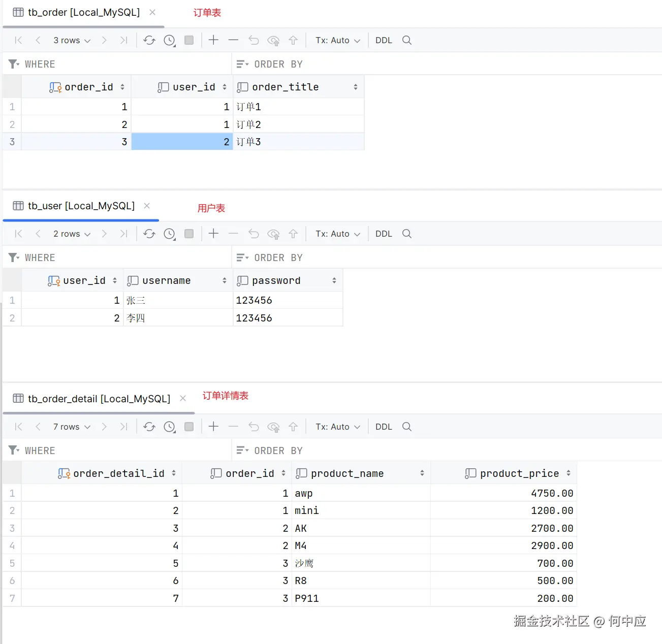This screenshot has width=662, height=644.
Task: Add a new row in tb_order
Action: (x=213, y=40)
